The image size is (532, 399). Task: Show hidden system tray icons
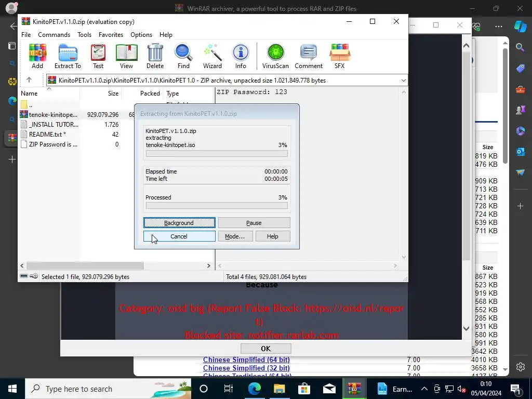424,389
